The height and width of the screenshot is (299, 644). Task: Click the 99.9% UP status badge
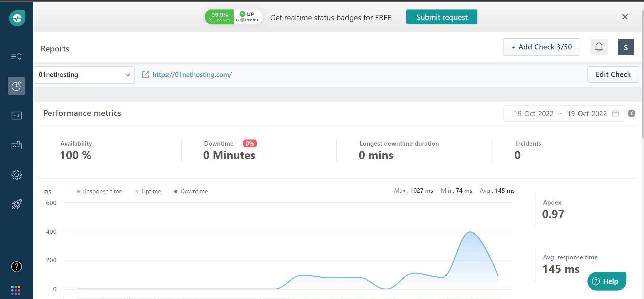234,17
